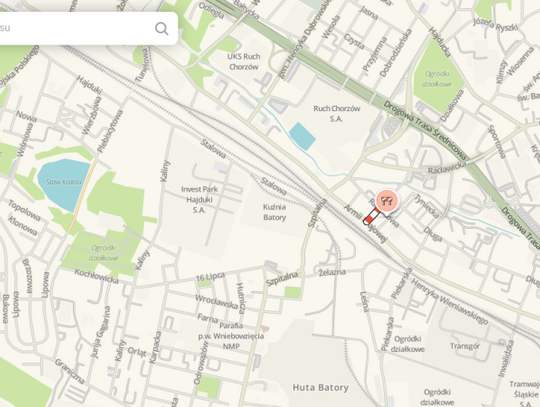Click the Racławicka street label

tap(447, 168)
